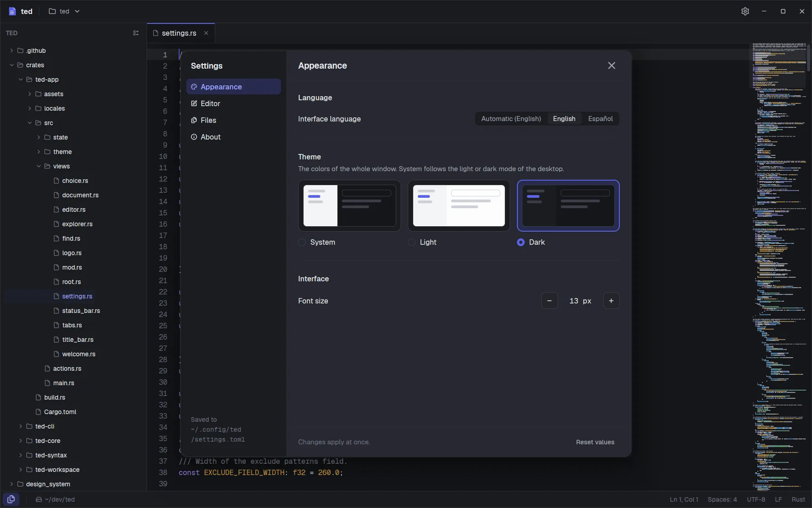Close the Settings dialog with the X
The width and height of the screenshot is (812, 508).
612,65
